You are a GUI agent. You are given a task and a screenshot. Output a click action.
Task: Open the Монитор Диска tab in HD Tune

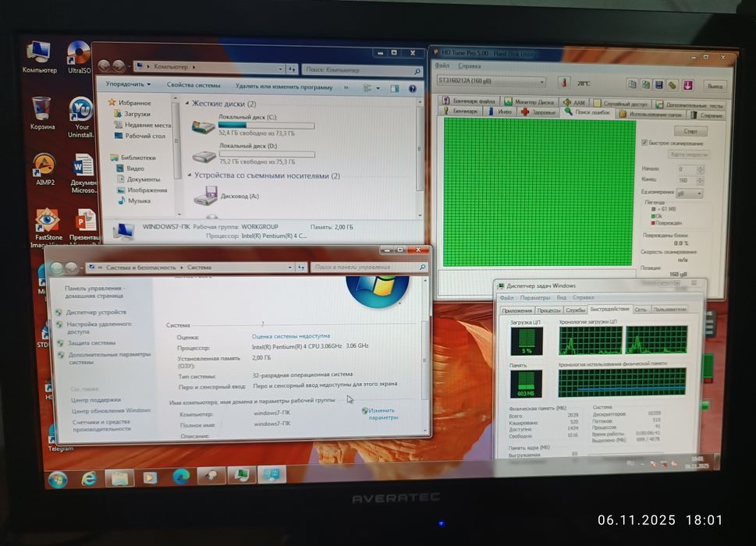tap(528, 101)
